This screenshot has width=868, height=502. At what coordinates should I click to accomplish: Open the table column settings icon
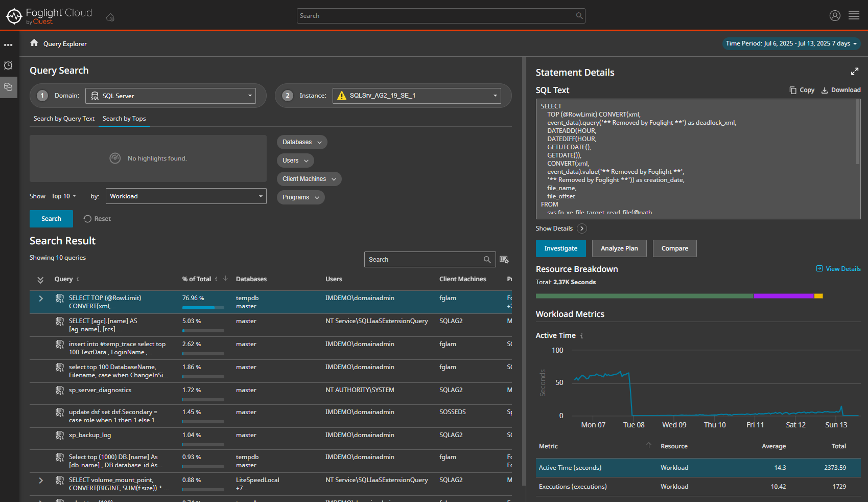click(504, 260)
